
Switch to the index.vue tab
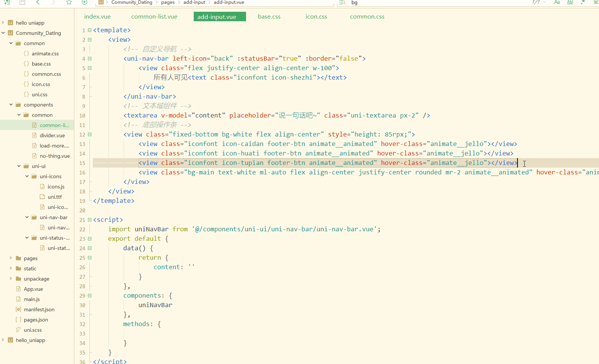(x=97, y=17)
